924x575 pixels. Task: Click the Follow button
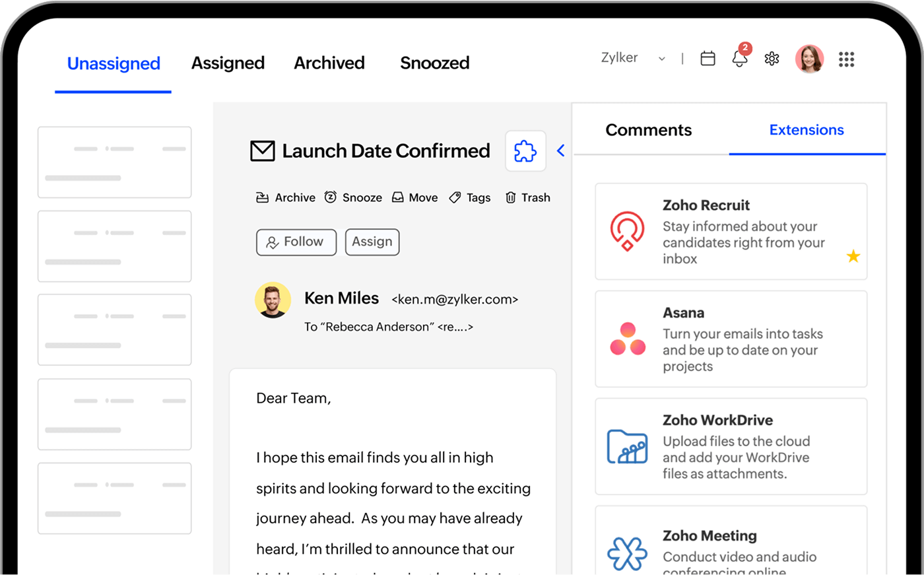click(296, 242)
